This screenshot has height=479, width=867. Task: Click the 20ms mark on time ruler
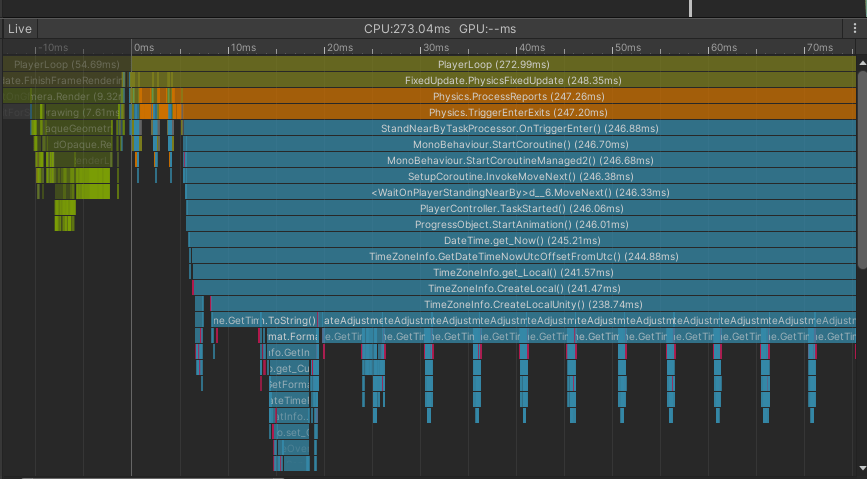tap(340, 48)
